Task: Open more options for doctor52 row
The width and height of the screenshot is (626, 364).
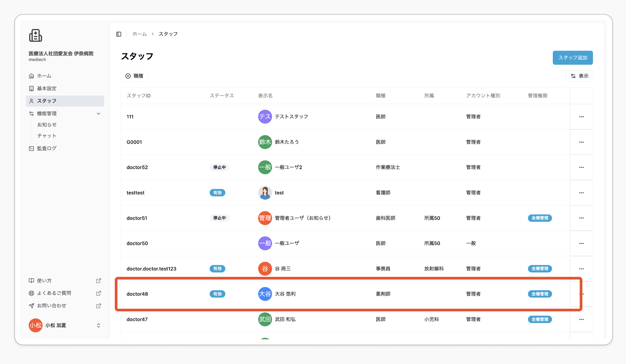Action: pyautogui.click(x=582, y=167)
